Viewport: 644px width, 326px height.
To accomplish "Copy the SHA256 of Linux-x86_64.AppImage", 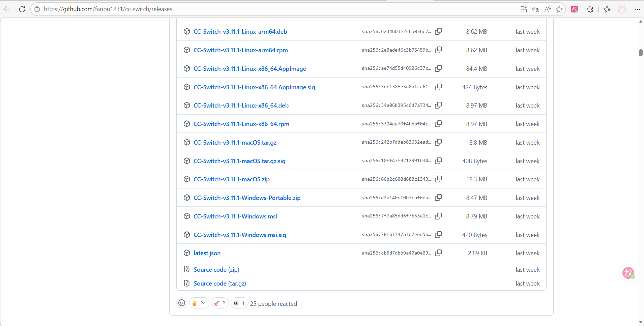I will click(438, 68).
